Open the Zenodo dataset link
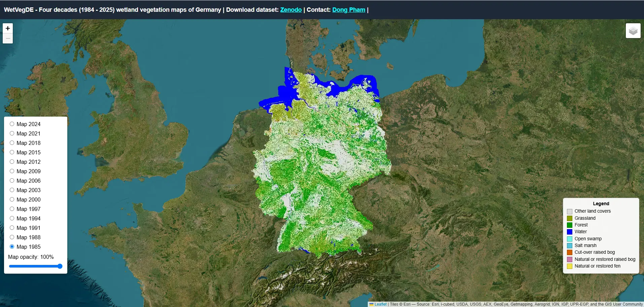644x307 pixels. point(291,10)
